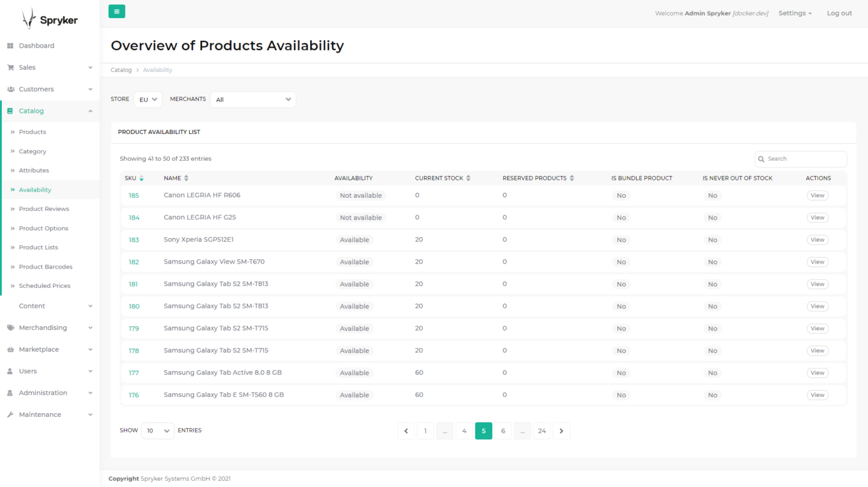Open SKU 183 link
The height and width of the screenshot is (487, 868).
(134, 240)
